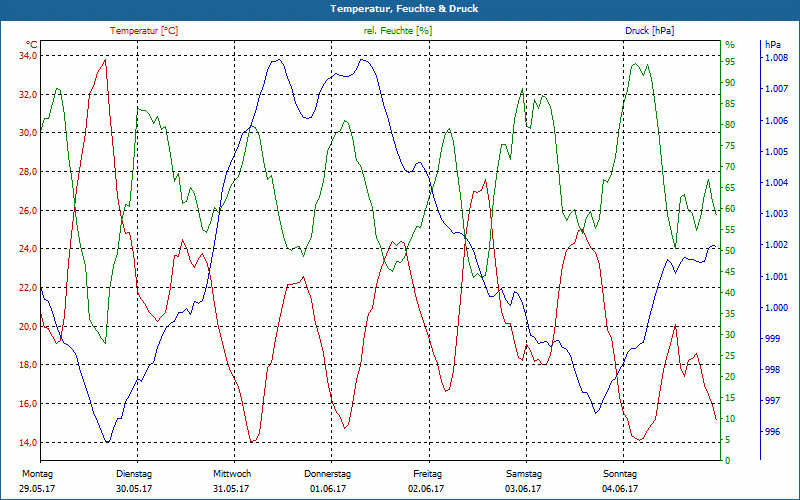The width and height of the screenshot is (800, 500).
Task: Click the blue 'hPa' axis unit label
Action: coord(772,45)
